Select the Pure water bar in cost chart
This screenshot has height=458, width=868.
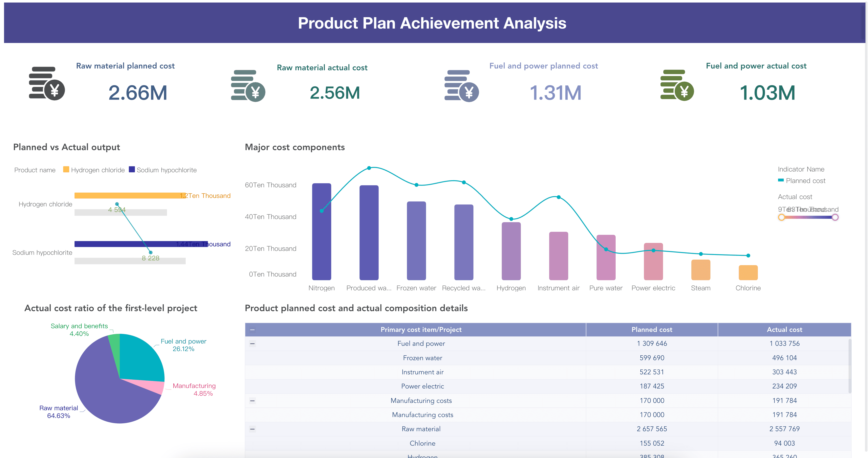pos(606,258)
